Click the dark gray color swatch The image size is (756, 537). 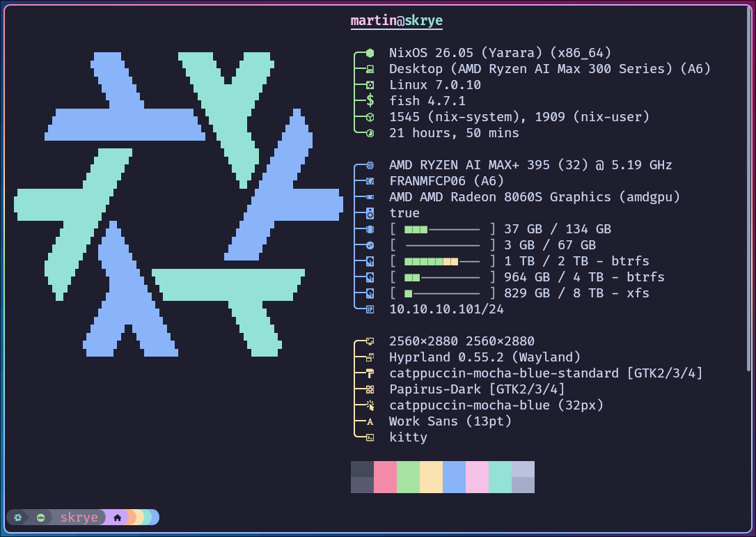click(363, 477)
